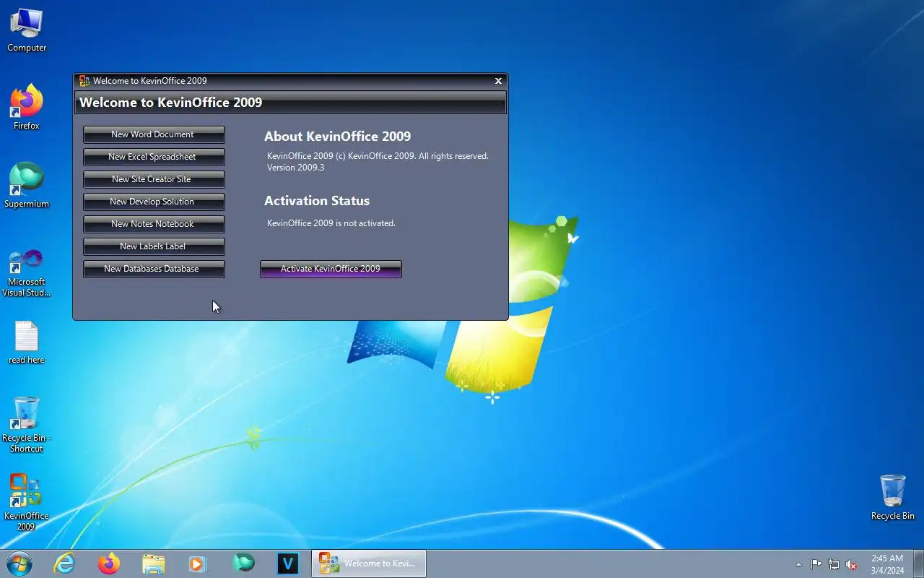Click the muted volume tray icon
Screen dimensions: 924x578
point(852,564)
